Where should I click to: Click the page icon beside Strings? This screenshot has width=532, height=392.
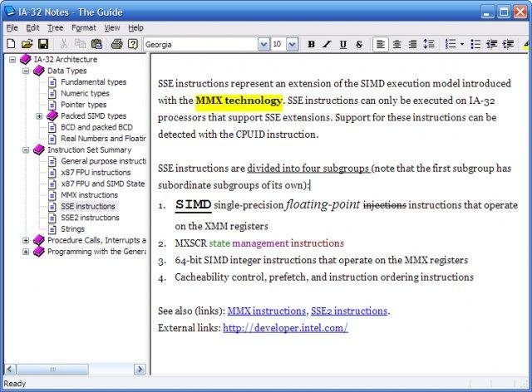(x=52, y=229)
